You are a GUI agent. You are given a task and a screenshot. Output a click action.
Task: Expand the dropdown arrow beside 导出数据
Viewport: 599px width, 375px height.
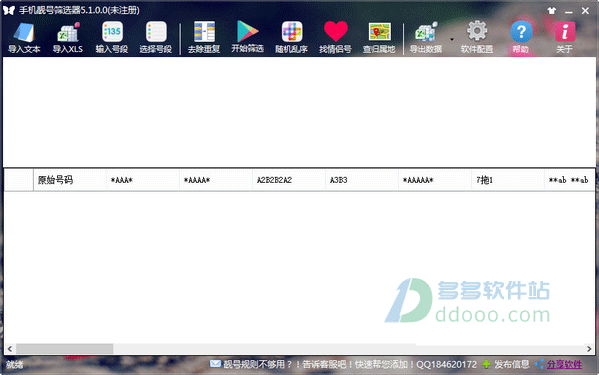[x=452, y=39]
